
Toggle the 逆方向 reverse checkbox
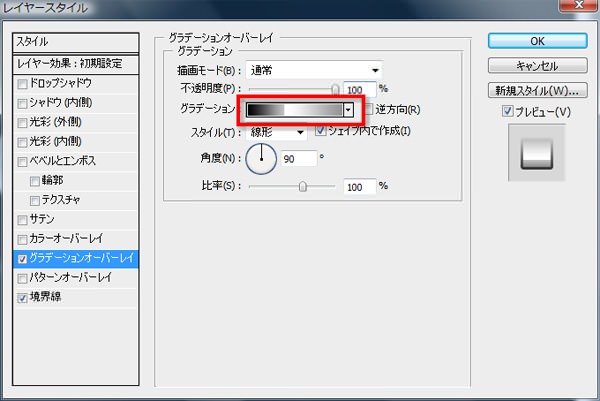[369, 109]
